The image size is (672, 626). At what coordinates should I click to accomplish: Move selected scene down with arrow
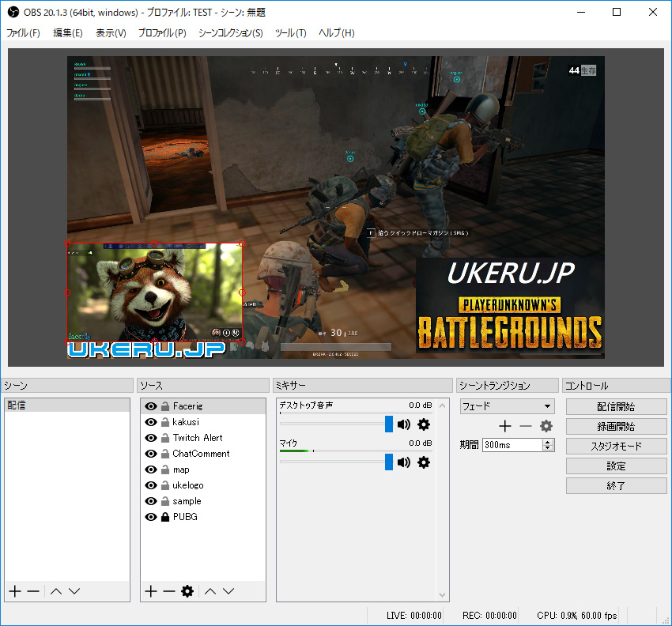74,591
